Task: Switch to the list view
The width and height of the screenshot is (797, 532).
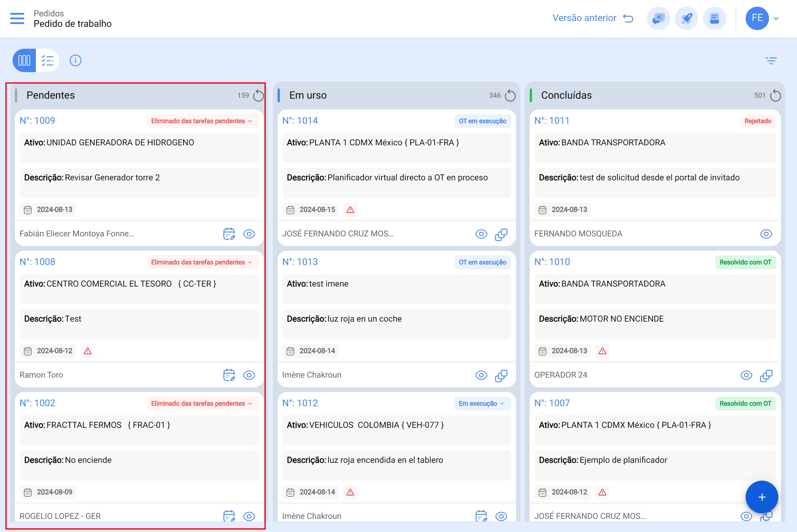Action: coord(48,61)
